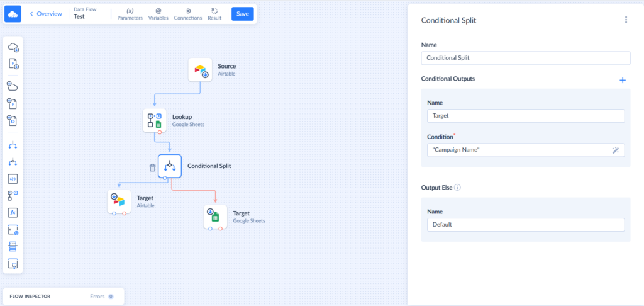Open the Variables tab
Viewport: 644px width, 306px height.
[x=158, y=14]
